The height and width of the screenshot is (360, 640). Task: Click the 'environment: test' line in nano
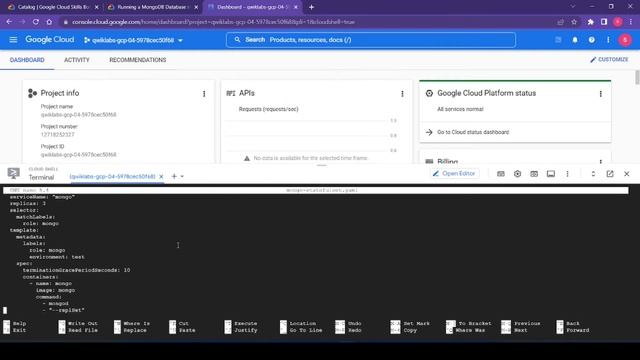(x=57, y=257)
